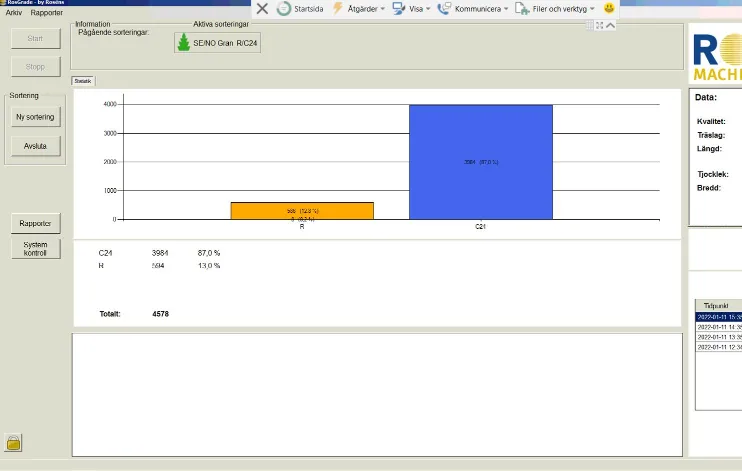742x471 pixels.
Task: Click the green spruce tree sorting icon
Action: click(x=183, y=44)
